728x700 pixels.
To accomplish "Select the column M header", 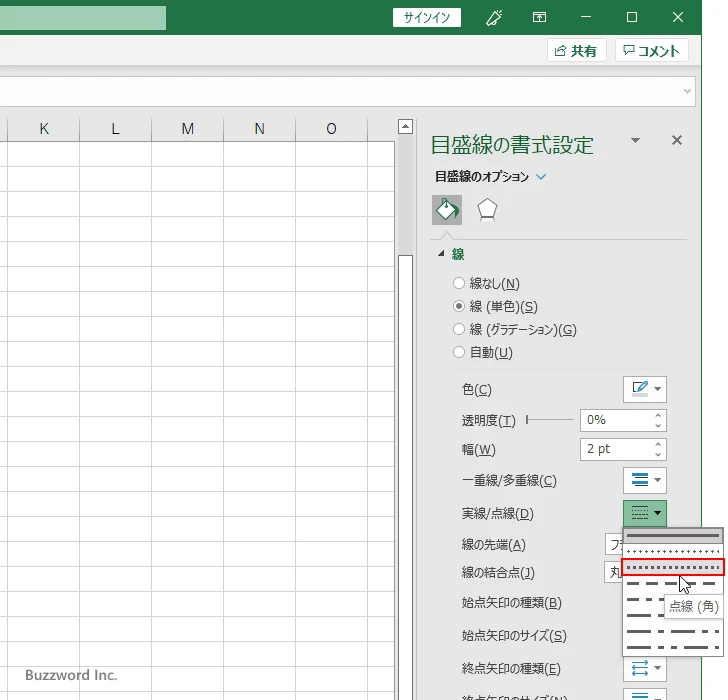I will (x=188, y=129).
